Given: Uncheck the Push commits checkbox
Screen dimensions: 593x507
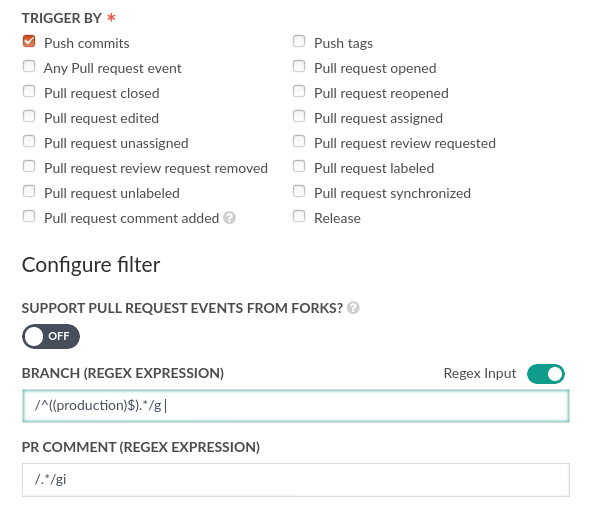Looking at the screenshot, I should tap(29, 41).
